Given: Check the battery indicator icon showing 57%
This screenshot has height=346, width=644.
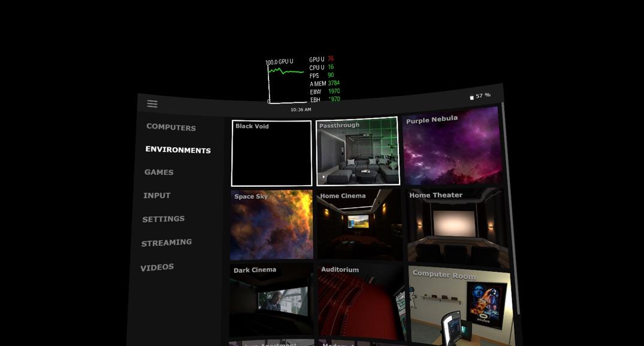Looking at the screenshot, I should tap(471, 98).
